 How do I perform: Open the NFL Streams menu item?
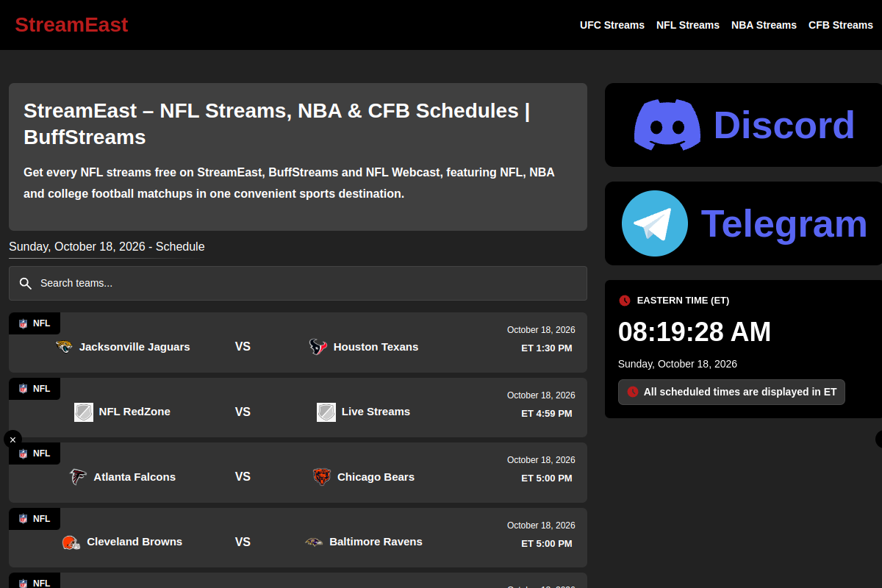point(688,25)
